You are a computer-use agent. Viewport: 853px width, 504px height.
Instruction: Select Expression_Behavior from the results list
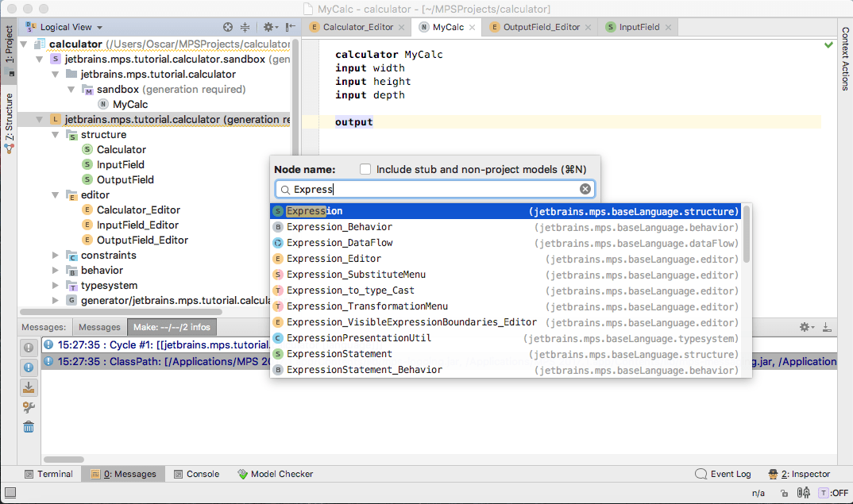[x=339, y=227]
